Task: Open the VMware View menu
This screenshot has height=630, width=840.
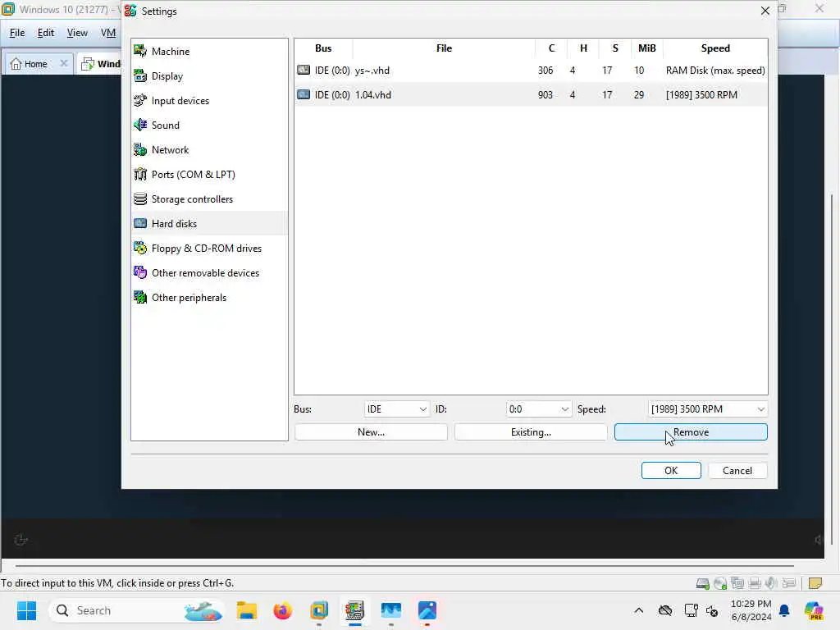Action: click(x=77, y=33)
